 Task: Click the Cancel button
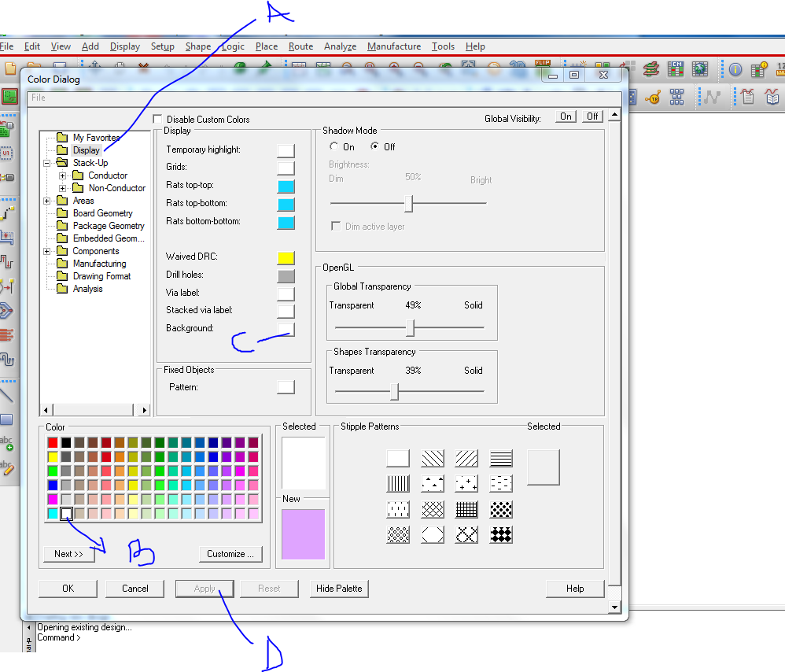[135, 589]
